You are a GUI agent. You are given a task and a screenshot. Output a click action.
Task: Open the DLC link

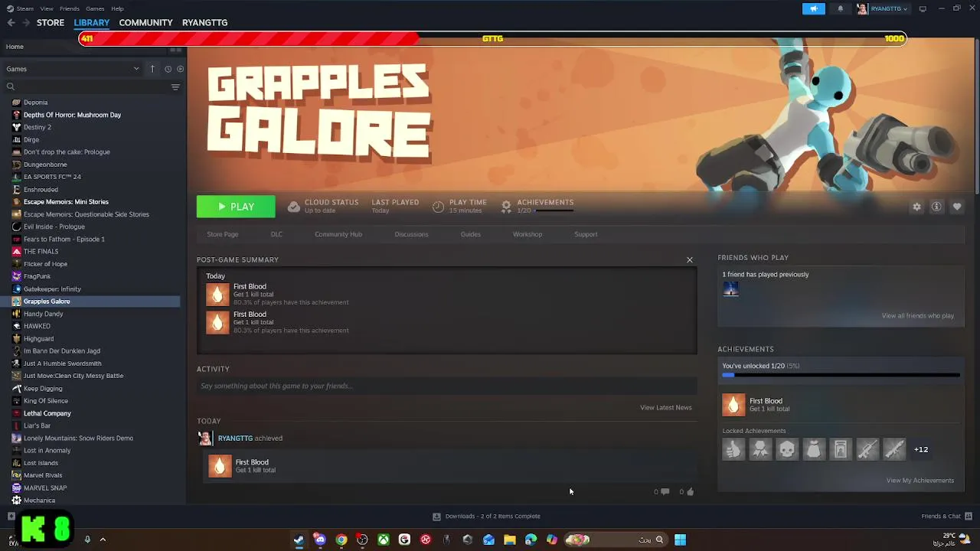(x=276, y=234)
